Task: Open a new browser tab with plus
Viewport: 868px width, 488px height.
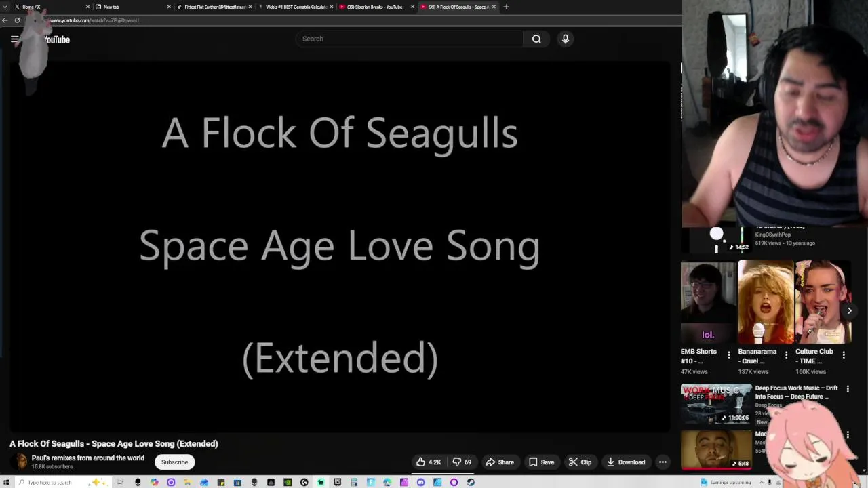Action: [506, 7]
